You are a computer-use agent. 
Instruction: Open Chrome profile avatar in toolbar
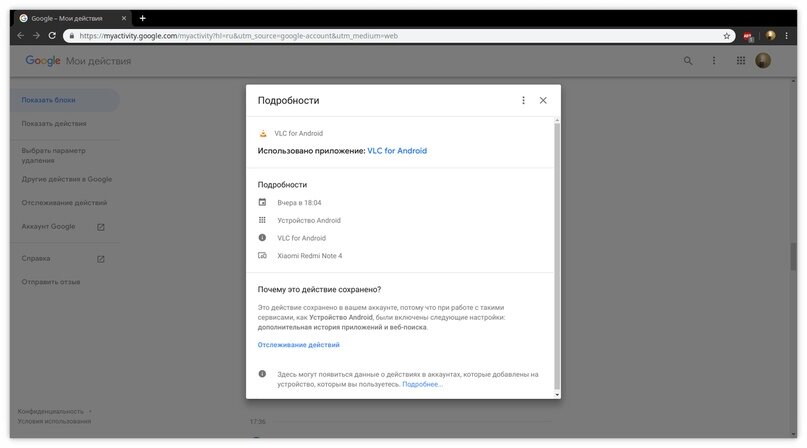770,36
